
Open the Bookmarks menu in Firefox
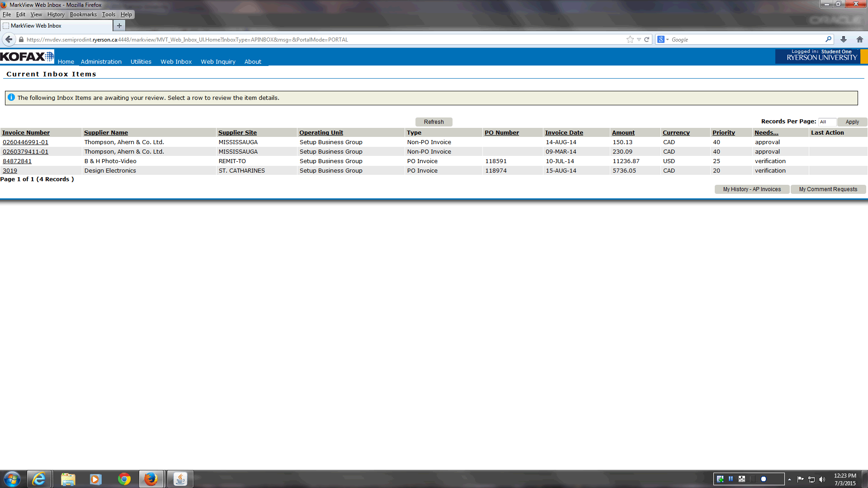83,14
